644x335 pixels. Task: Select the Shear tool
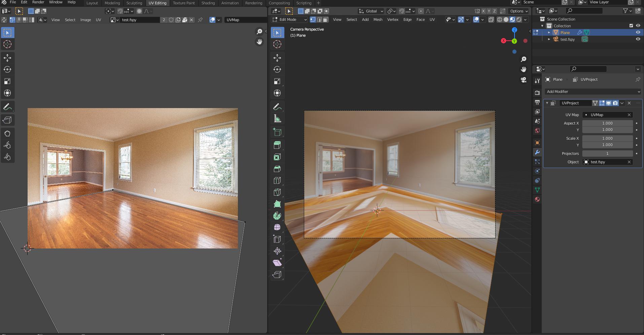(x=277, y=263)
